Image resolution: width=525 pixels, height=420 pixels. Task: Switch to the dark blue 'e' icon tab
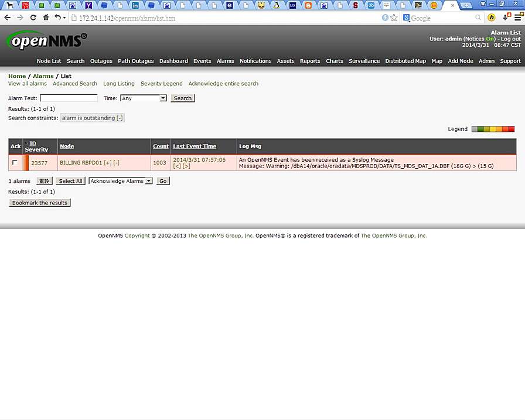click(x=229, y=5)
